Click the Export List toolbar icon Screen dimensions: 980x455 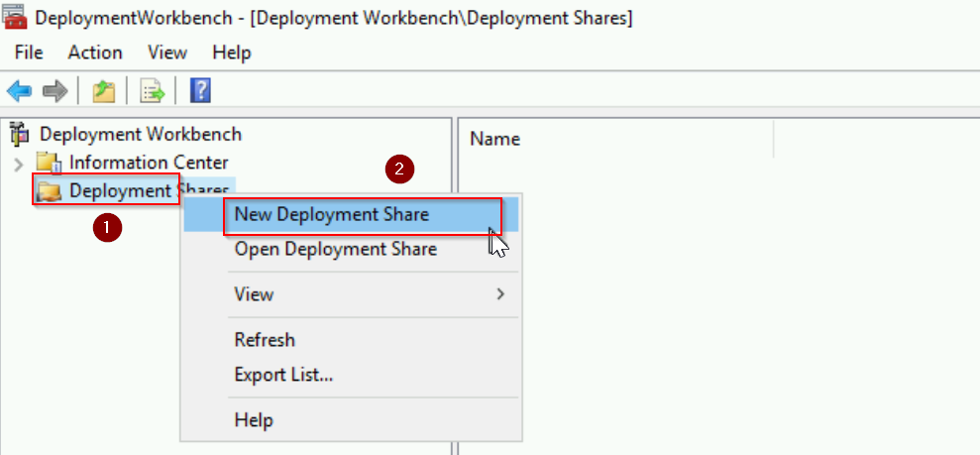point(152,92)
